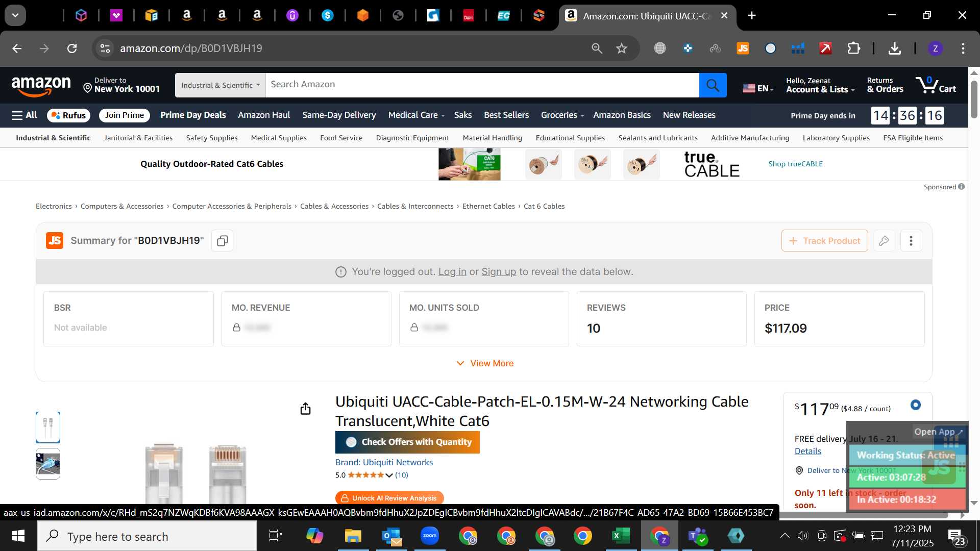The width and height of the screenshot is (980, 551).
Task: Open Jungle Scout extension in browser toolbar
Action: [743, 48]
